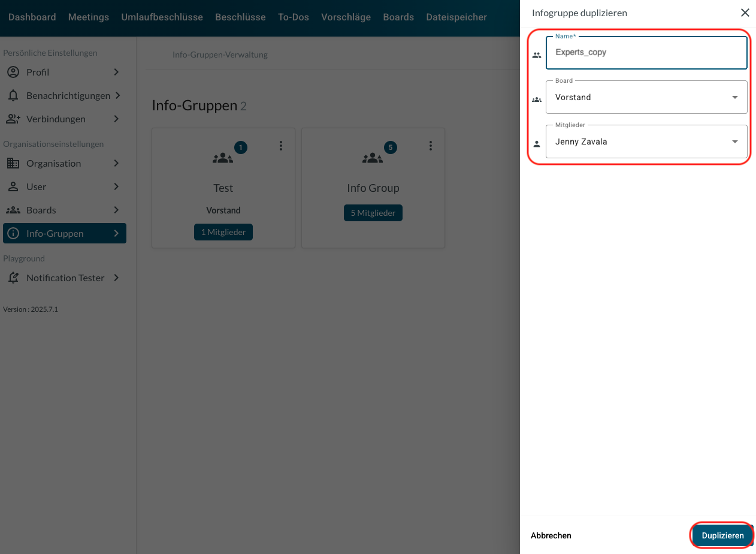This screenshot has height=554, width=756.
Task: Open the three-dot menu on Test card
Action: pyautogui.click(x=280, y=146)
